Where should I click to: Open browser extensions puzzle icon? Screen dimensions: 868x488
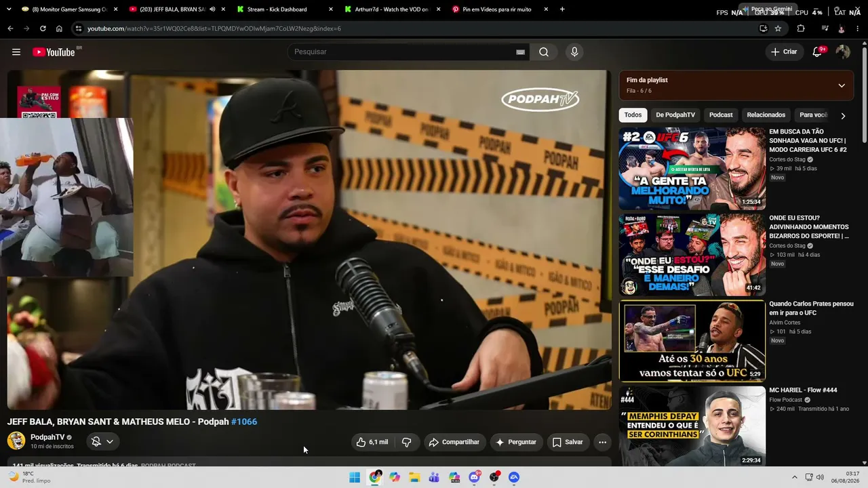(x=801, y=28)
